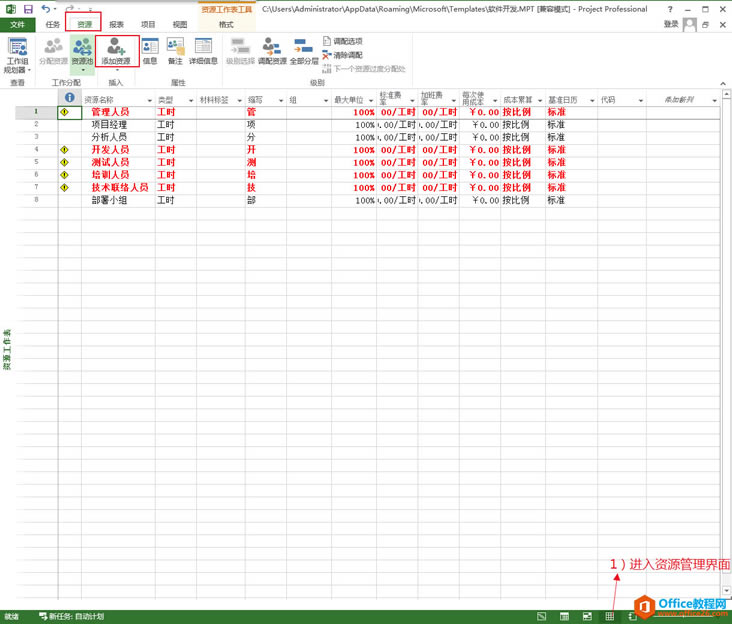Open 详细信息 (Details) in the ribbon
Viewport: 732px width, 624px height.
click(203, 50)
